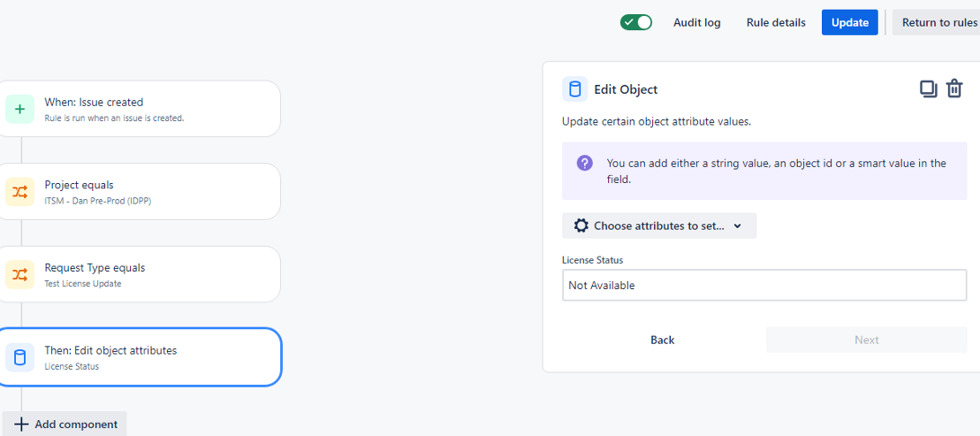Toggle the rule enabled switch
Image resolution: width=980 pixels, height=436 pixels.
click(x=635, y=22)
